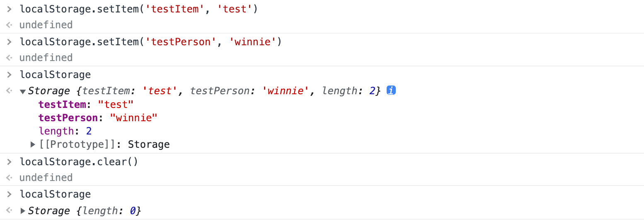Click the prompt chevron beside the testPerson setItem command
Viewport: 644px width, 220px height.
pos(9,42)
